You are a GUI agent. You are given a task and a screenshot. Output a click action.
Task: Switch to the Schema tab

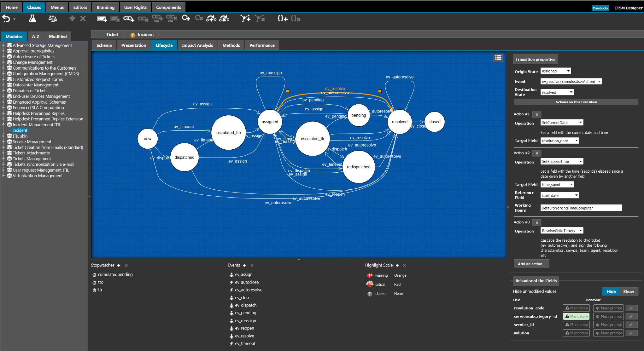(103, 44)
